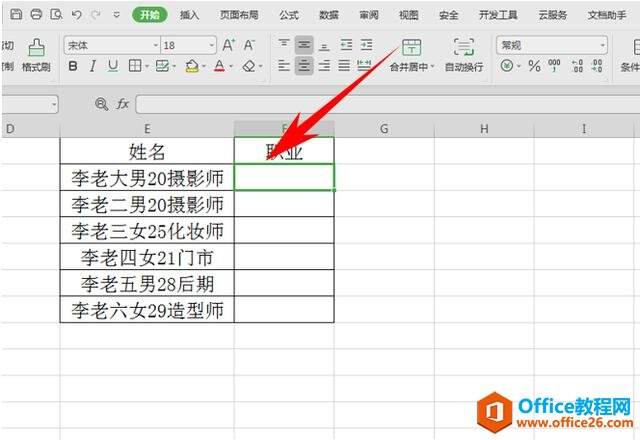The height and width of the screenshot is (440, 640).
Task: Decrease font size with A-
Action: 249,45
